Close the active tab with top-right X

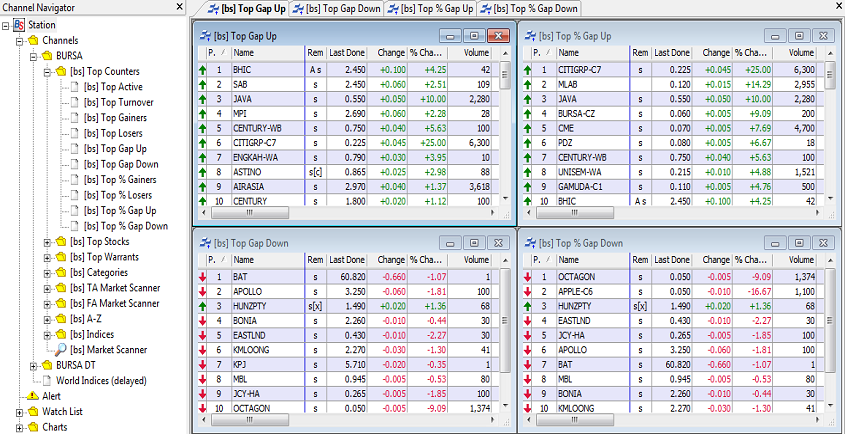[839, 6]
